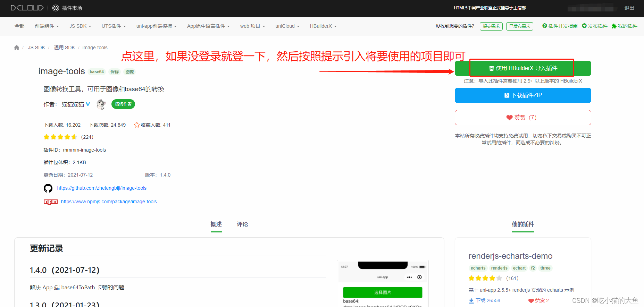The image size is (644, 307).
Task: Expand the App原生语言插件 dropdown
Action: (208, 26)
